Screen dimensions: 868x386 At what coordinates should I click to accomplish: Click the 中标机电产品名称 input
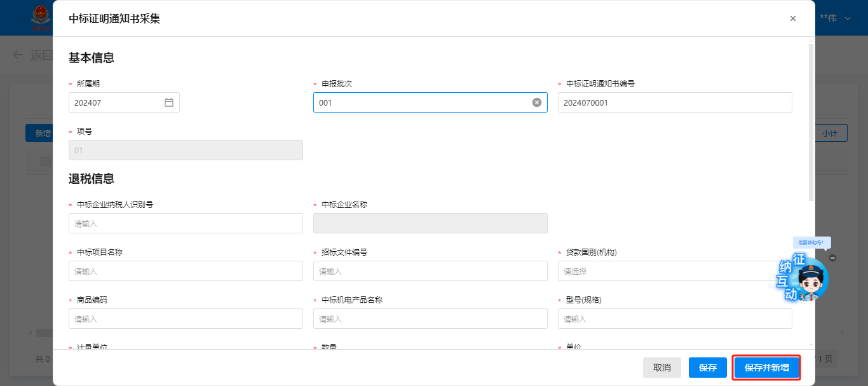[430, 319]
